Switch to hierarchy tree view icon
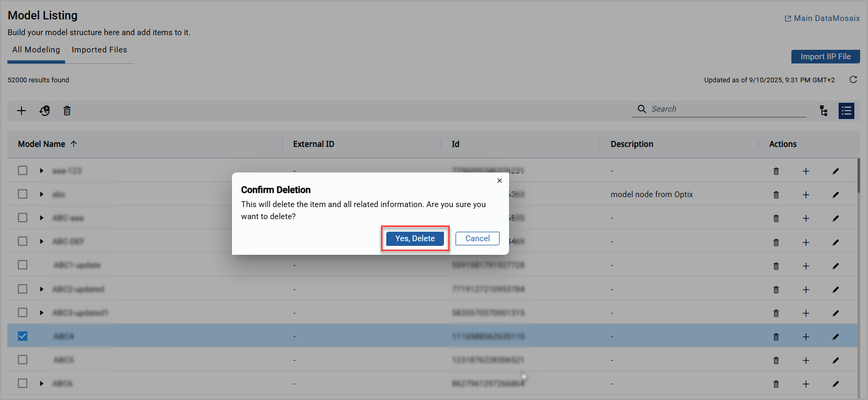The width and height of the screenshot is (868, 400). pos(823,111)
